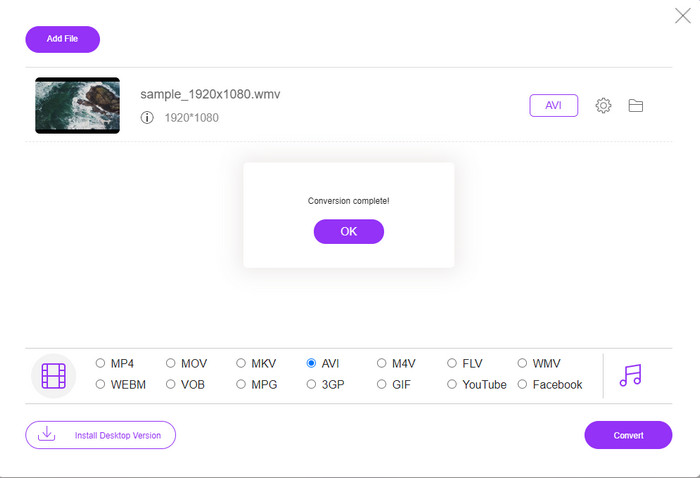Screen dimensions: 700x478
Task: Click the Convert button
Action: (628, 435)
